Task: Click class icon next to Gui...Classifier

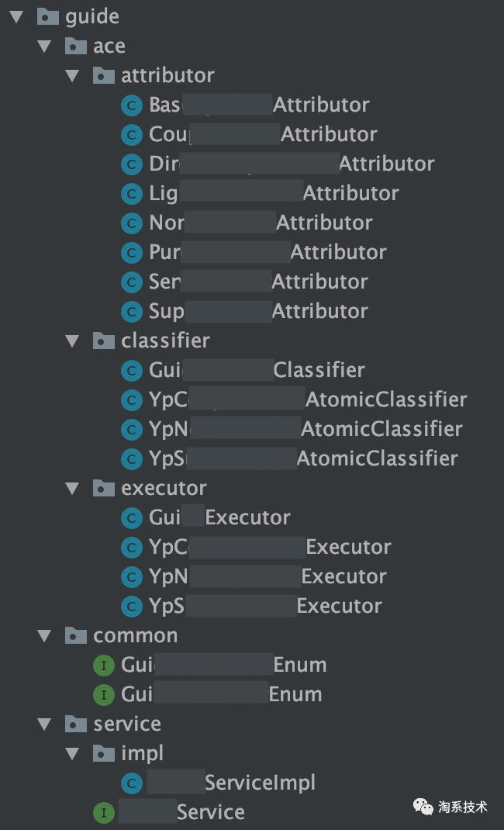Action: pyautogui.click(x=132, y=370)
